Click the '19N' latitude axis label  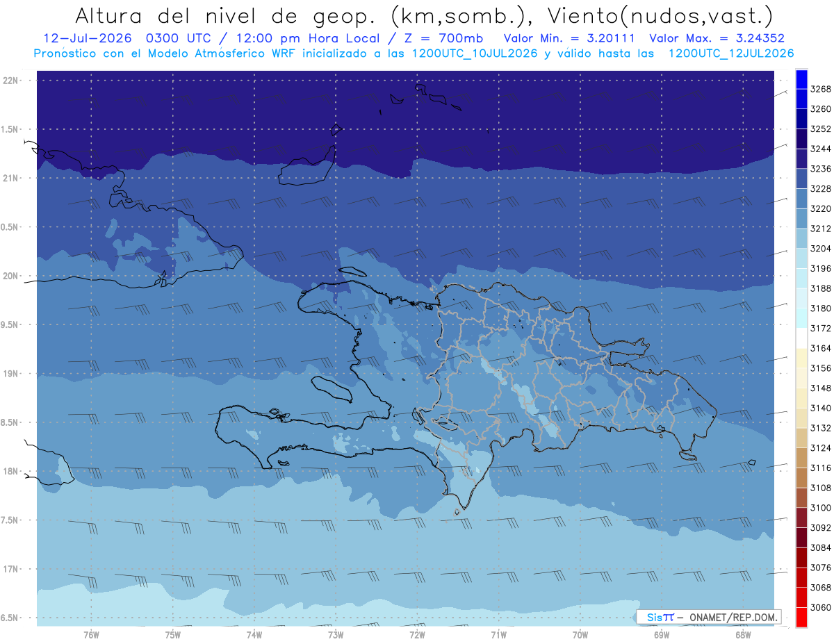pos(11,374)
